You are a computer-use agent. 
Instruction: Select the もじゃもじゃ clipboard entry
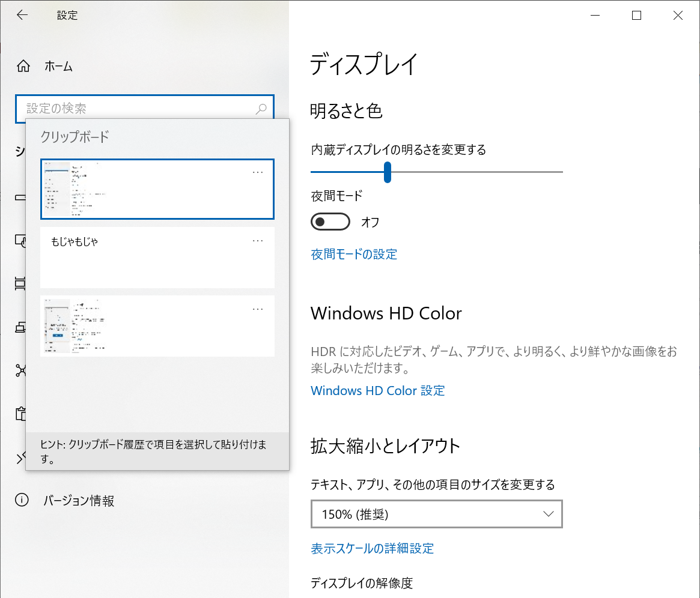(157, 258)
